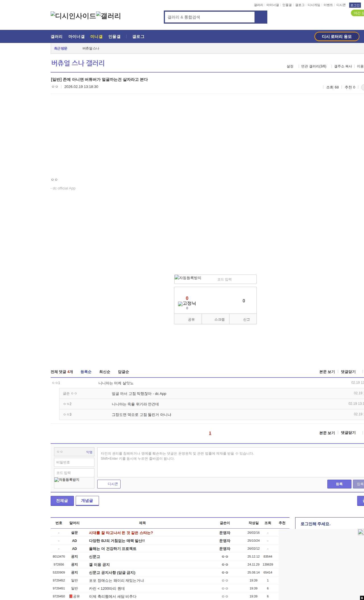Image resolution: width=364 pixels, height=600 pixels.
Task: Select comment text "니니아는 어케 살앗노"
Action: (116, 383)
